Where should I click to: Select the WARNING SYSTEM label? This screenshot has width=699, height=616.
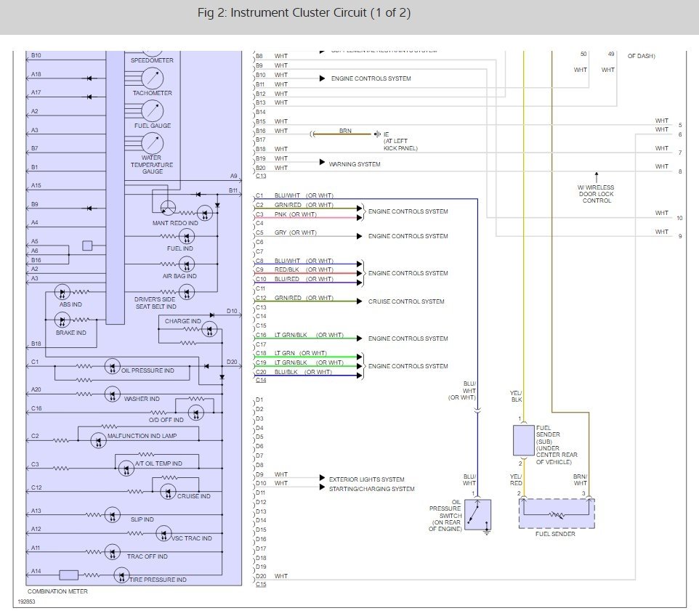click(354, 164)
